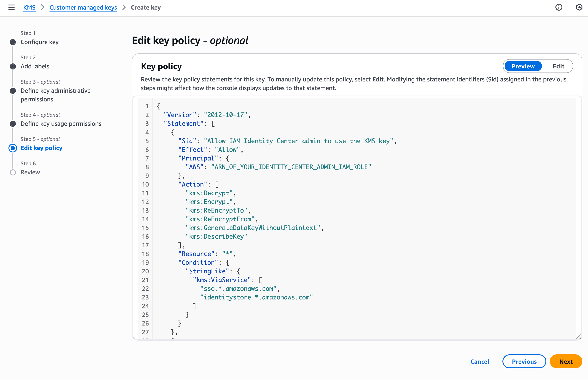
Task: Open the KMS breadcrumb link
Action: pos(29,8)
